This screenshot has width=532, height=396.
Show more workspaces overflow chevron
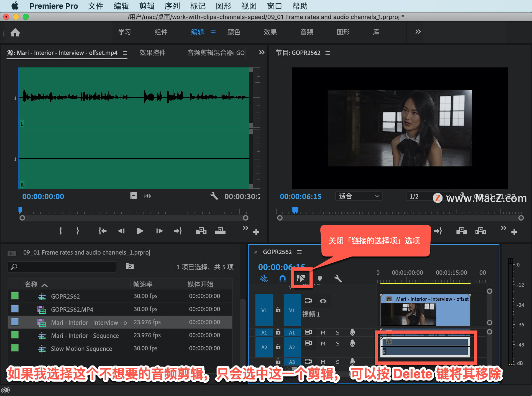[x=418, y=32]
